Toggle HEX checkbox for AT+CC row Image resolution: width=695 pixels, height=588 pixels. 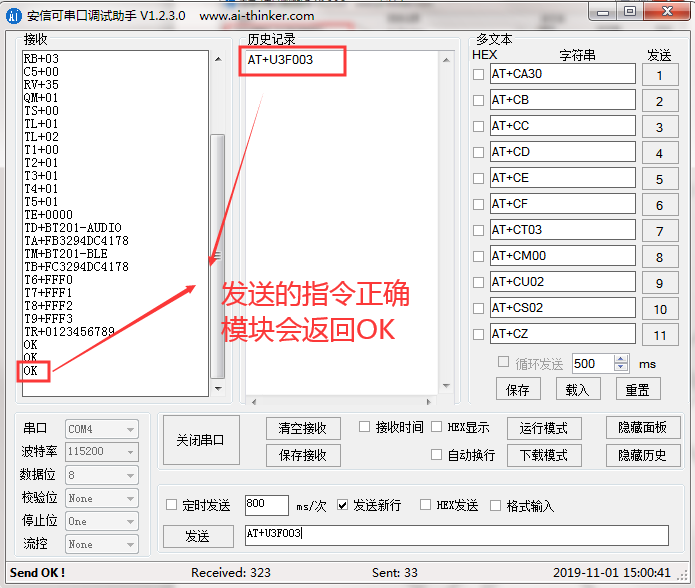click(x=478, y=126)
